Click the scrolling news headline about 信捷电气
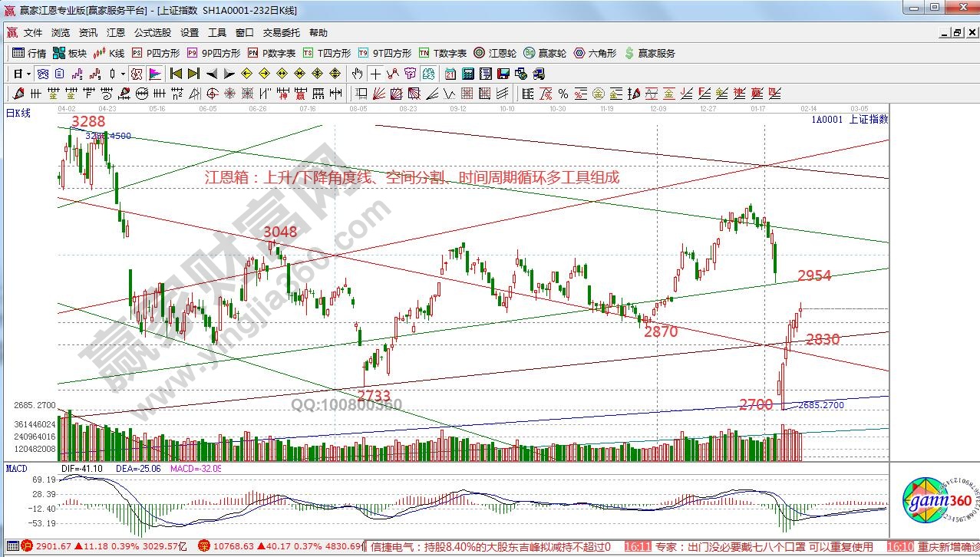The image size is (980, 557). [x=491, y=547]
